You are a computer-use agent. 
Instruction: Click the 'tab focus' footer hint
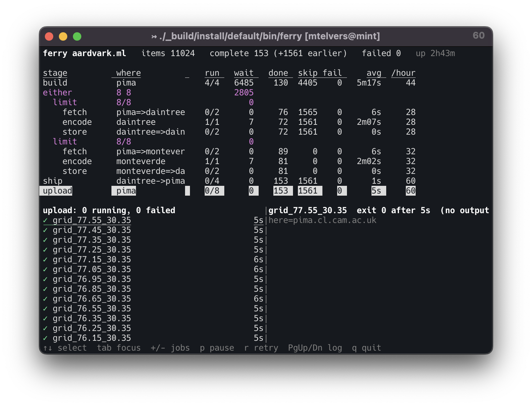click(x=119, y=348)
